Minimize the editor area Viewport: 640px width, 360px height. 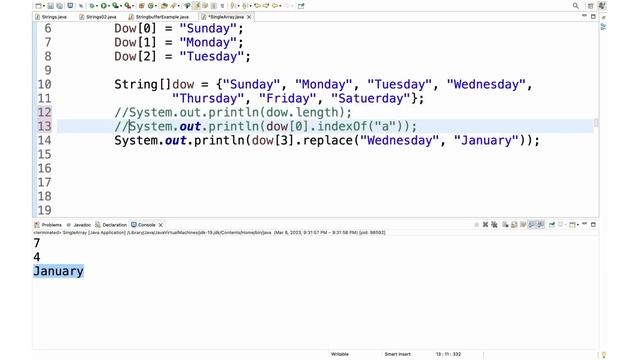(x=584, y=16)
